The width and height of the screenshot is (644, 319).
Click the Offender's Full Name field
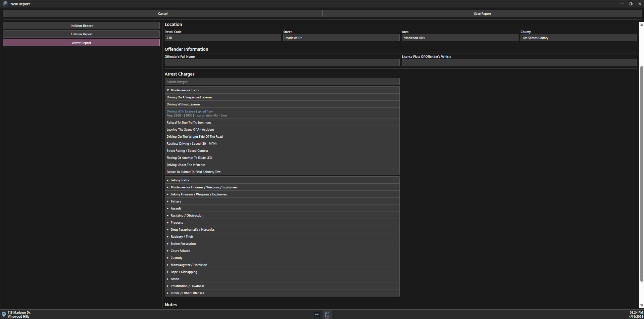click(282, 63)
